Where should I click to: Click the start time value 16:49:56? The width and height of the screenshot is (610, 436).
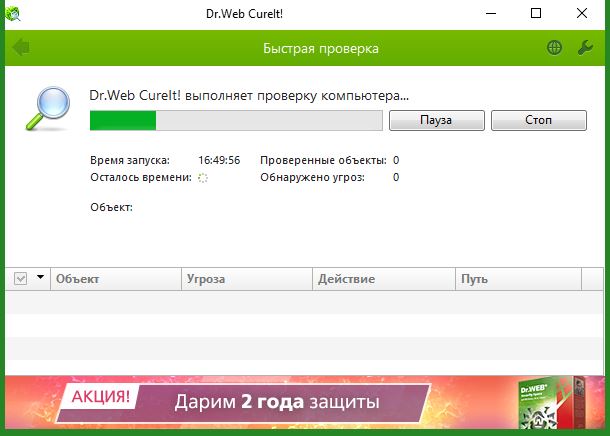(219, 160)
